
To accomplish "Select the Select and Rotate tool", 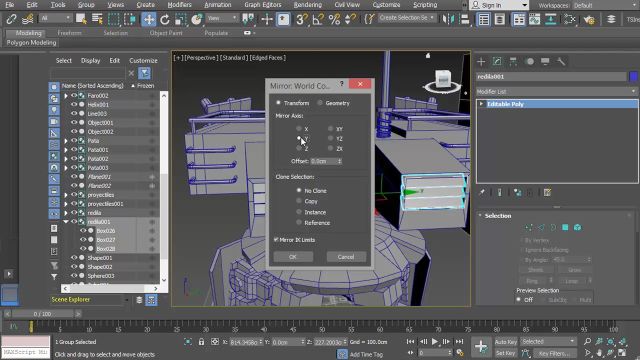I will coord(164,19).
